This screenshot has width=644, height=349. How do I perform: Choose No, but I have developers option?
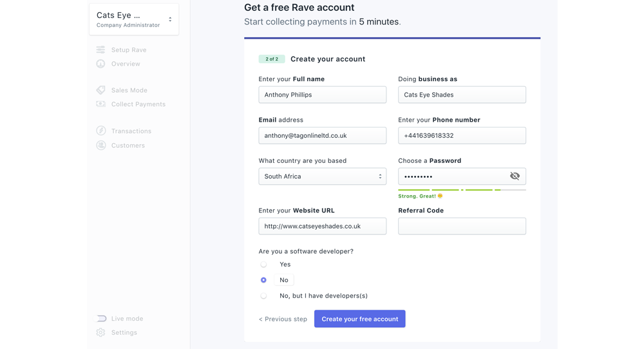[263, 296]
